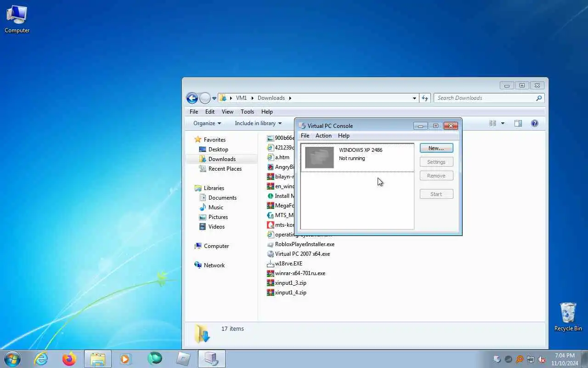
Task: Open the Edit menu in the Downloads window
Action: (x=210, y=112)
